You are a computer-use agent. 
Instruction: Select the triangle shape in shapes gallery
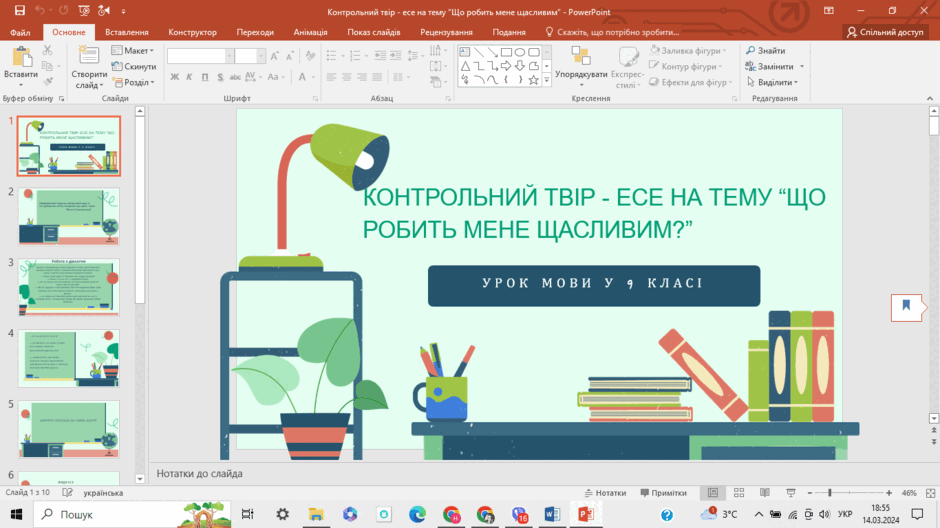[x=465, y=66]
